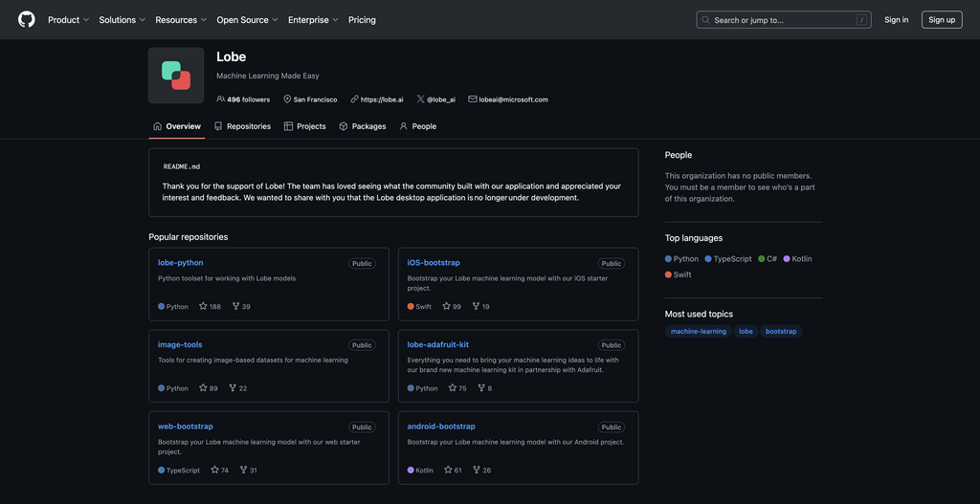Screen dimensions: 980x504
Task: Open the lobe-adafruit-kit repository
Action: pos(438,344)
